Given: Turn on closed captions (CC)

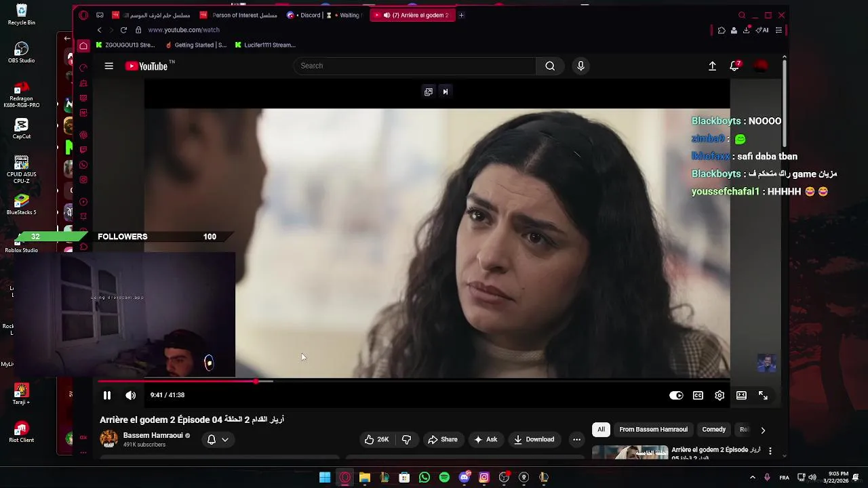Looking at the screenshot, I should pos(698,395).
